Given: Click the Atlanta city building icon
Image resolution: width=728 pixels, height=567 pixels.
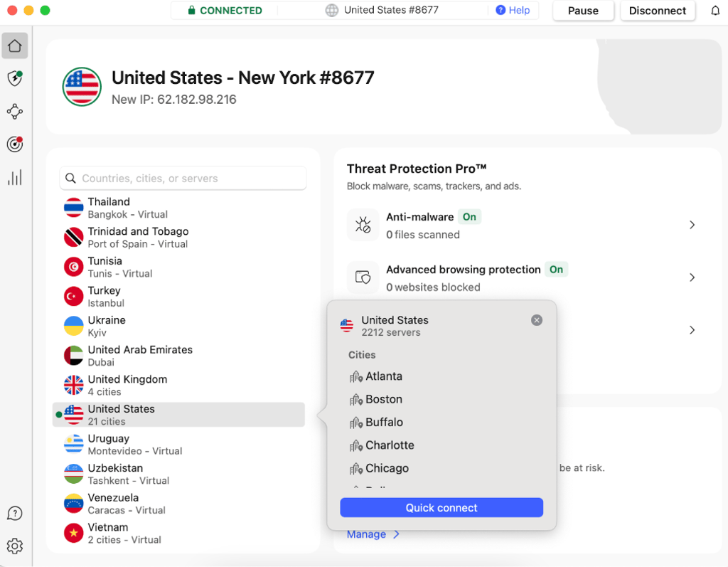Looking at the screenshot, I should point(355,376).
